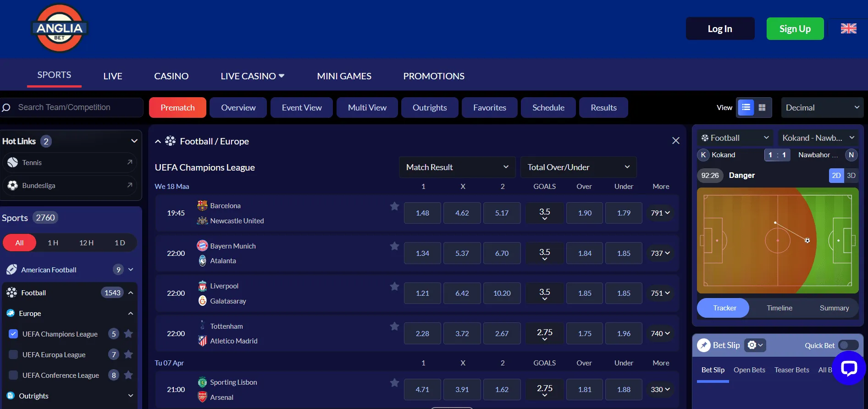
Task: Open the Match Result market dropdown
Action: pos(457,167)
